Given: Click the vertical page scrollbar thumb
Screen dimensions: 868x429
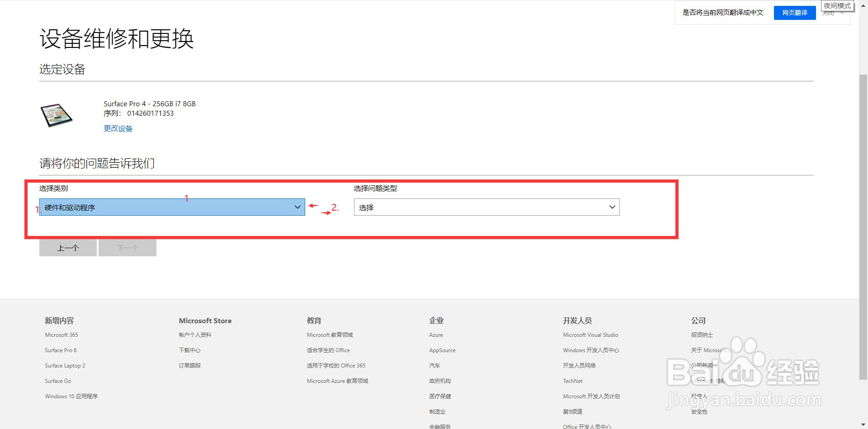Looking at the screenshot, I should pos(863,226).
